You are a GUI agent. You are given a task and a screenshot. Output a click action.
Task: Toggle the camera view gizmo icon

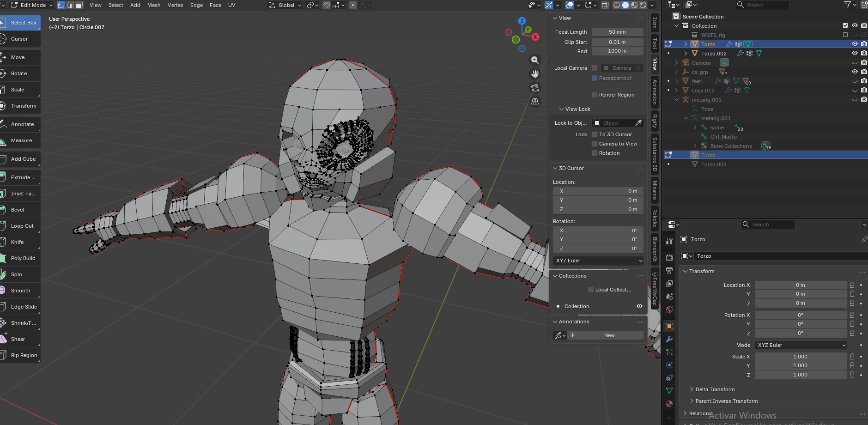(x=535, y=88)
